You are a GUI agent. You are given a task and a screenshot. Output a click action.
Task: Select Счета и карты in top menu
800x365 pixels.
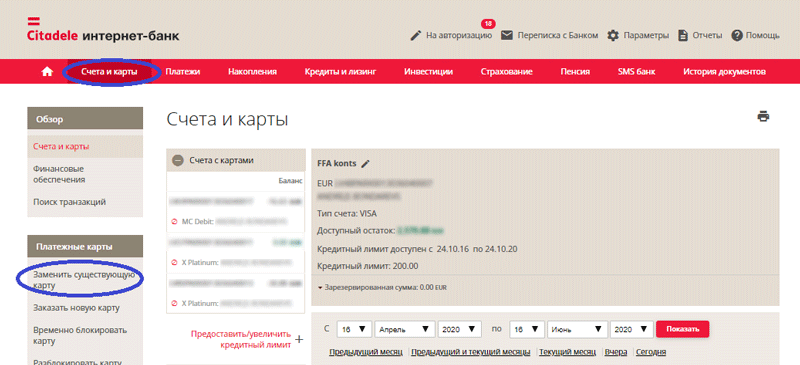[109, 72]
